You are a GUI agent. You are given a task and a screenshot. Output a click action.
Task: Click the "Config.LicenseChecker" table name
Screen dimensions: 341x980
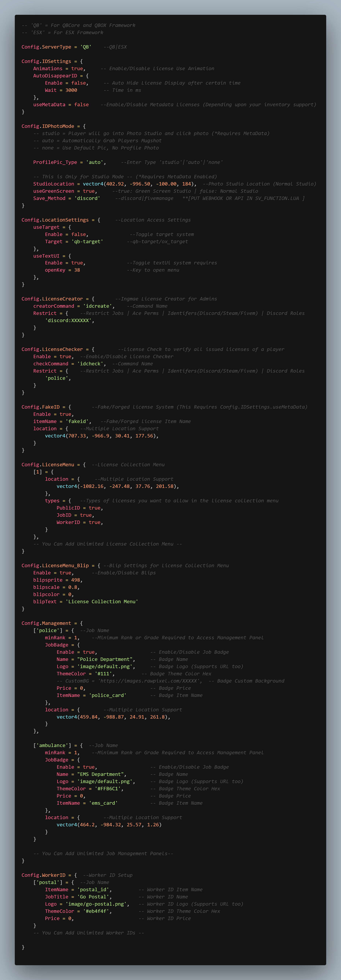pyautogui.click(x=52, y=350)
